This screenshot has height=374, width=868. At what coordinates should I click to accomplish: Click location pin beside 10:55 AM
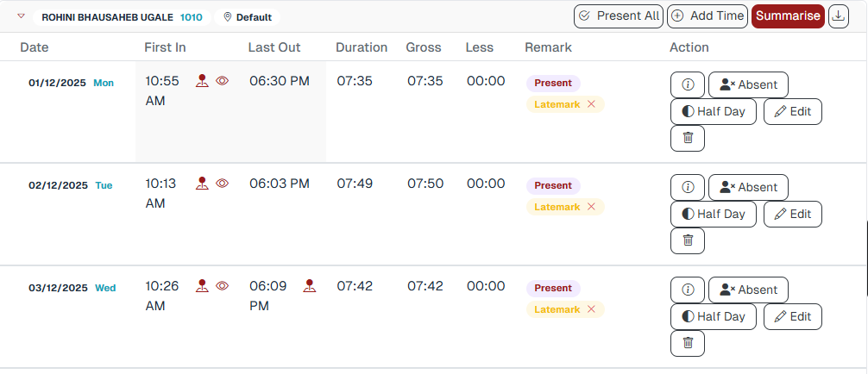click(x=202, y=81)
